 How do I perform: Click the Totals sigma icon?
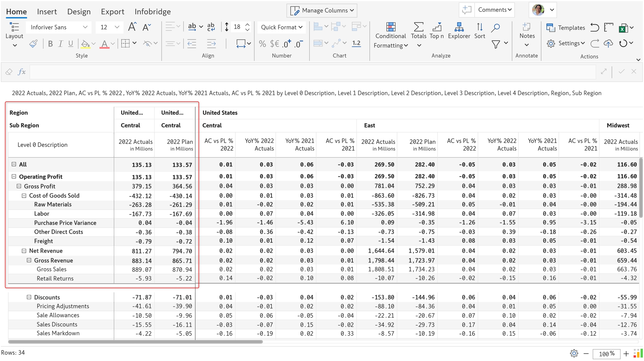(x=418, y=27)
